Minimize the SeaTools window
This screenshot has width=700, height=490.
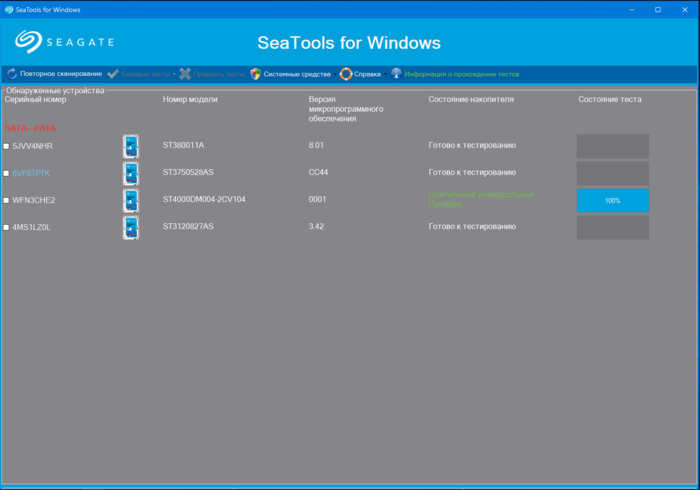click(631, 9)
